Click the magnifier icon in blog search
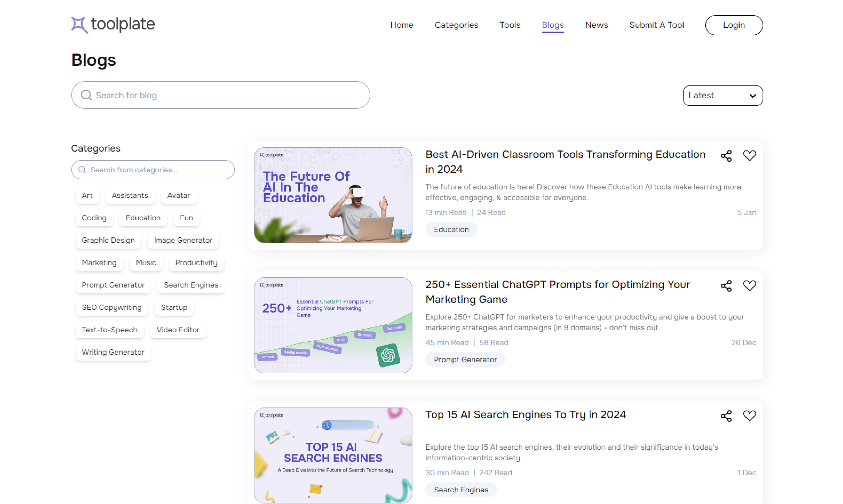This screenshot has width=843, height=504. (86, 95)
